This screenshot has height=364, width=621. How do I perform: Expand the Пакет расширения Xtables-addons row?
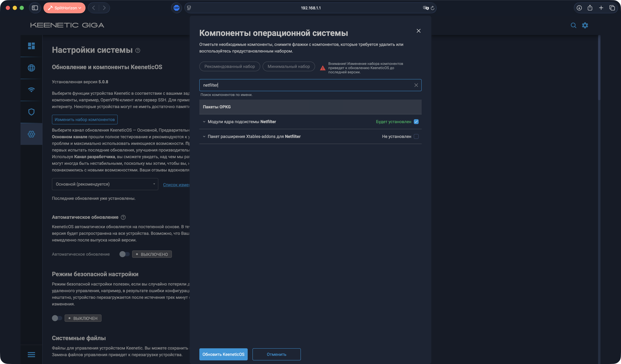pos(204,136)
